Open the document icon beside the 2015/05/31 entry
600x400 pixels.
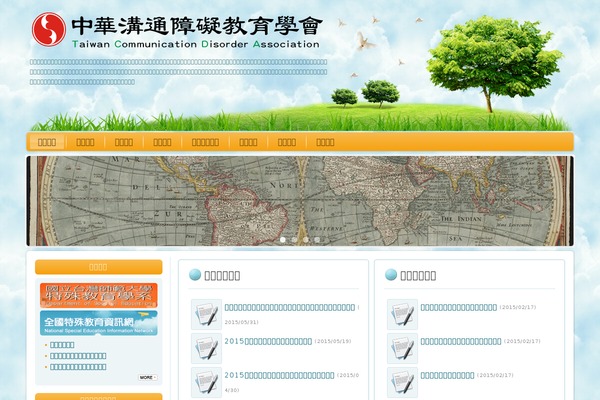click(206, 314)
